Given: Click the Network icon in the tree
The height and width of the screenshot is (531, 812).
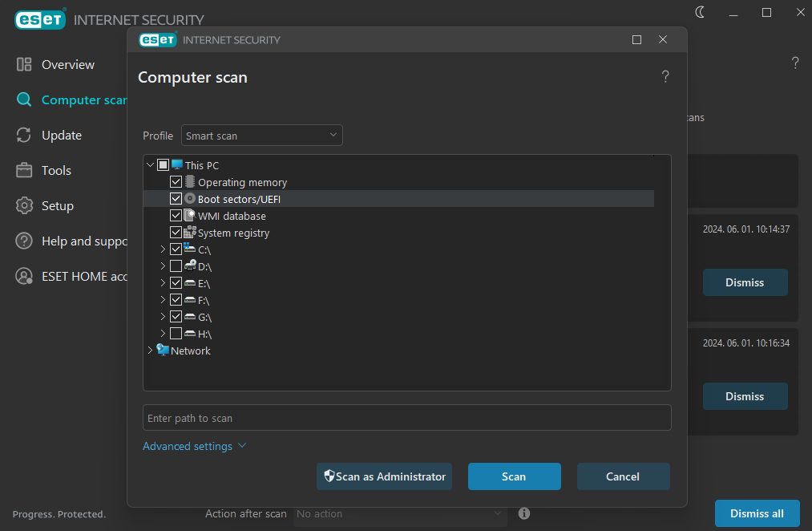Looking at the screenshot, I should point(163,350).
